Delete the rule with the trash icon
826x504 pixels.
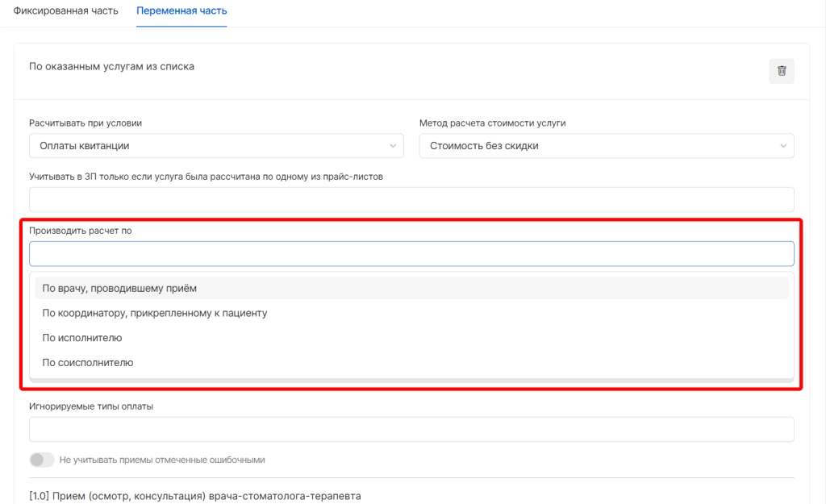pyautogui.click(x=781, y=71)
